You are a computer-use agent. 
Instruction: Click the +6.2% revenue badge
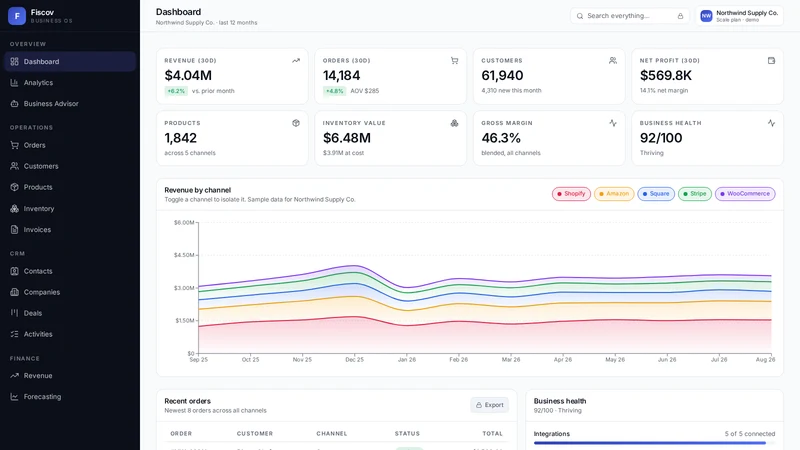pyautogui.click(x=176, y=91)
